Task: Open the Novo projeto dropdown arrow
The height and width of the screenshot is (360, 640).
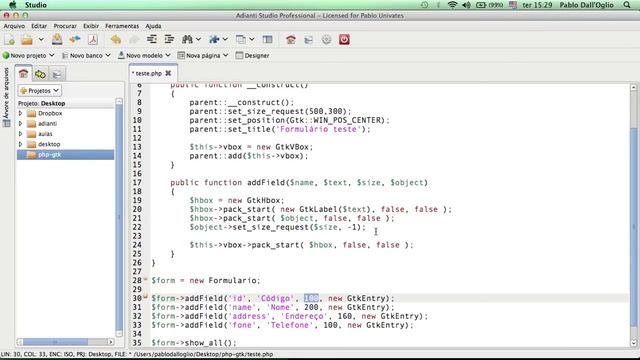Action: pos(52,56)
